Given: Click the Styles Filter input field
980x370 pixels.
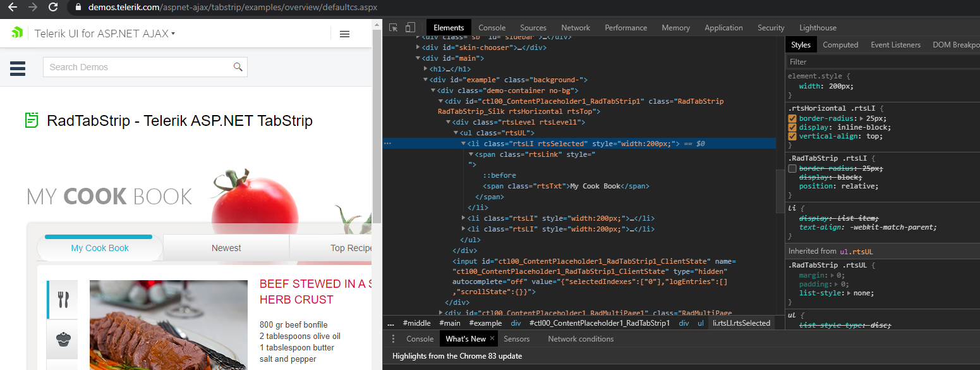Looking at the screenshot, I should click(882, 62).
